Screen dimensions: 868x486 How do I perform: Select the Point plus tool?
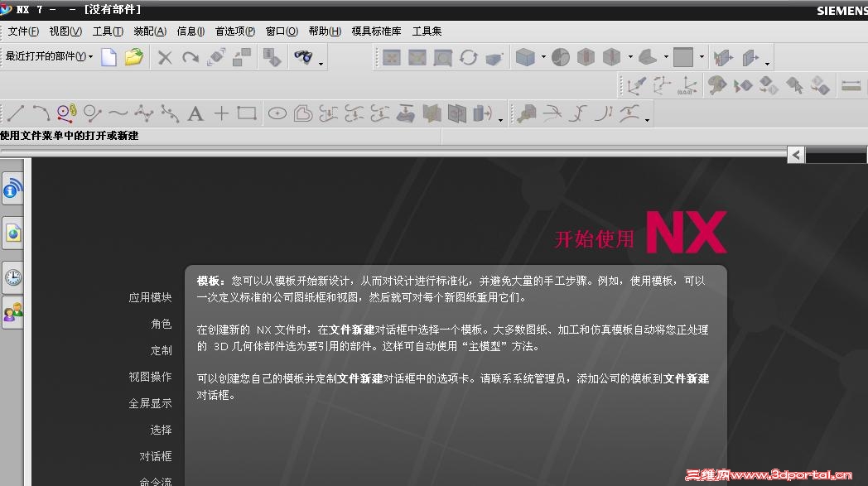(221, 113)
